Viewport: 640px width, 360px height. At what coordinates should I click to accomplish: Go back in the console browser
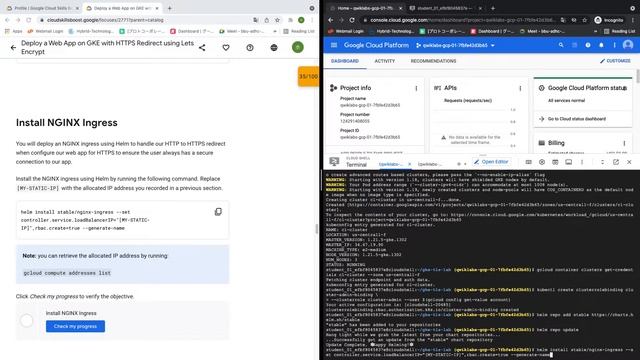click(x=331, y=20)
